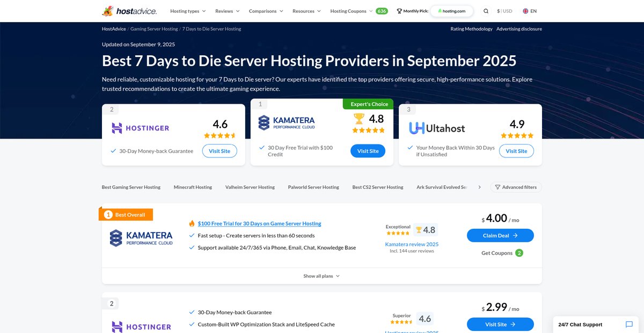Click the Kamatera logo in Expert's Choice card
644x333 pixels.
click(287, 122)
